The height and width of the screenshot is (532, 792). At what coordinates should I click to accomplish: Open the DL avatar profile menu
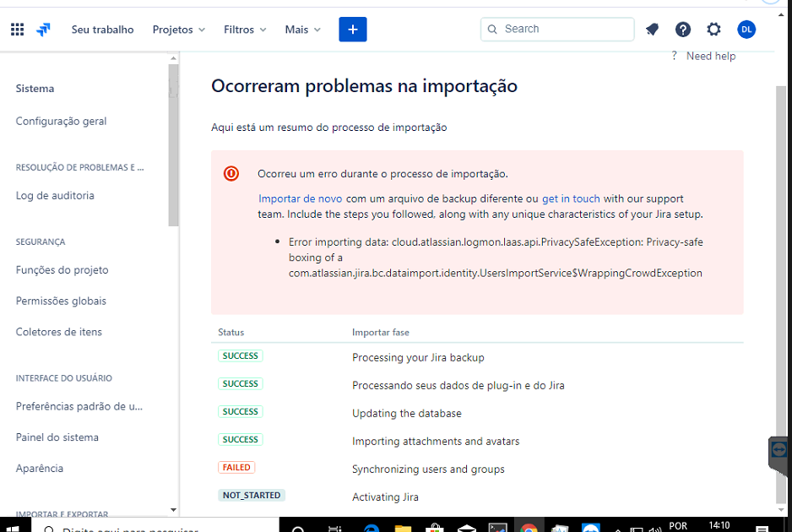746,29
